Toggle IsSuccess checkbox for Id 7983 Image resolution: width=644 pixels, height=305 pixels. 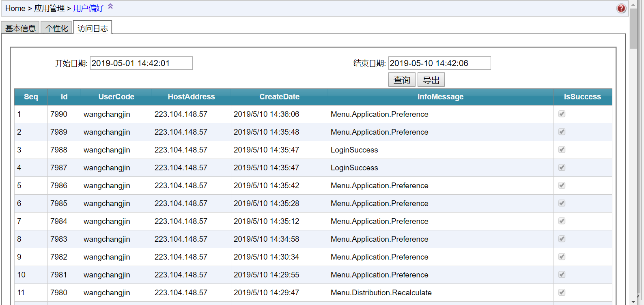tap(562, 239)
